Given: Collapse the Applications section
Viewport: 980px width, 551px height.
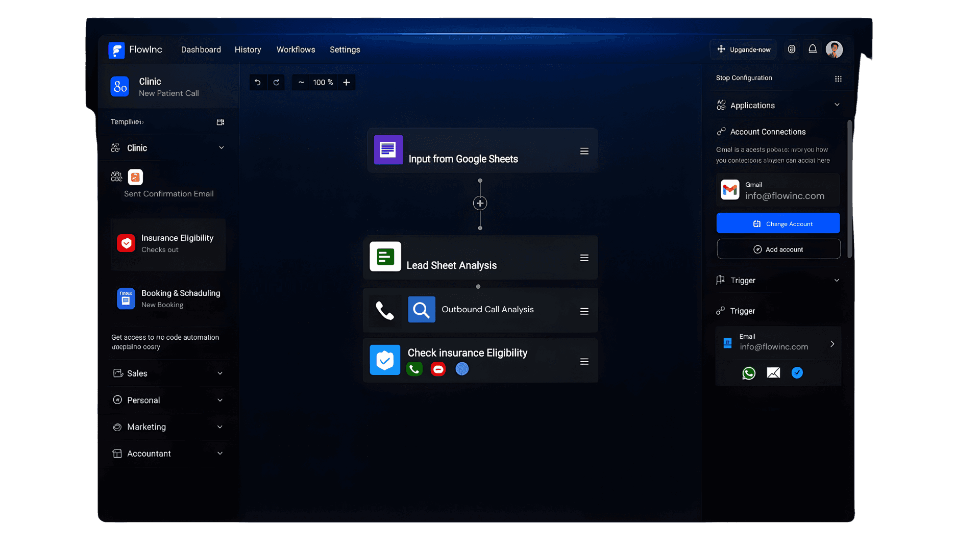Looking at the screenshot, I should (x=837, y=105).
